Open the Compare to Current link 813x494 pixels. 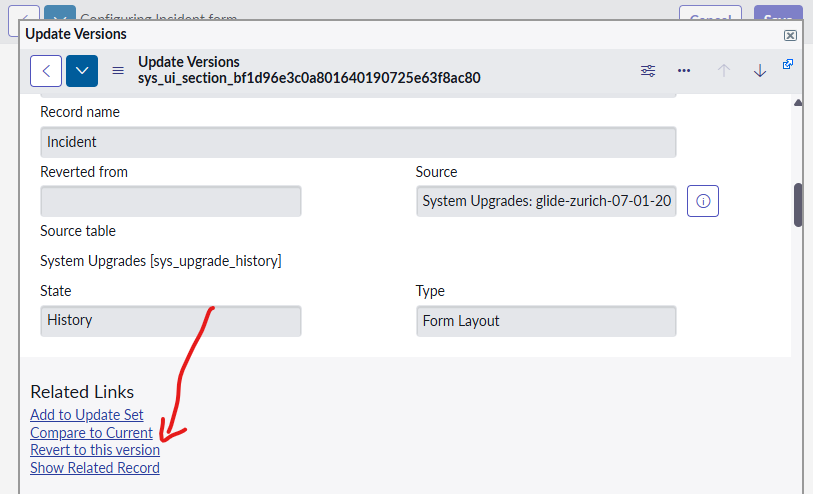(x=91, y=433)
